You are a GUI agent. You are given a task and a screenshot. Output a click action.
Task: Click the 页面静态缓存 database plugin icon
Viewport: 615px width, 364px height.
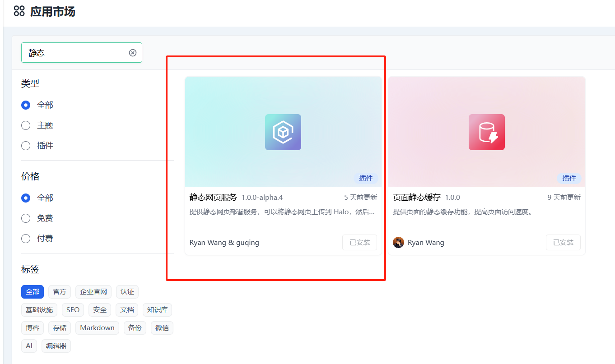pyautogui.click(x=486, y=132)
